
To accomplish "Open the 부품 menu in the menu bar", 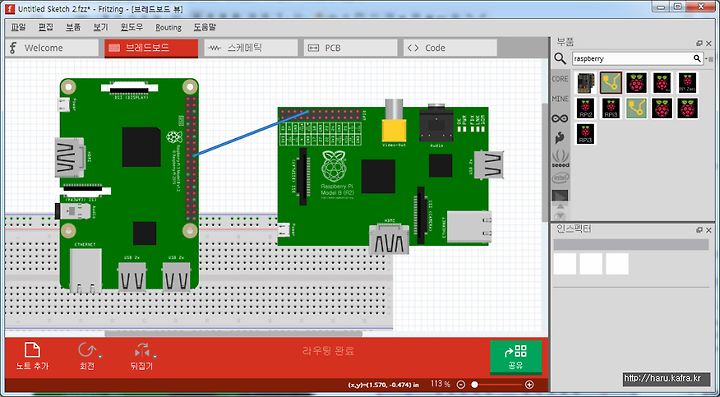I will (x=73, y=27).
